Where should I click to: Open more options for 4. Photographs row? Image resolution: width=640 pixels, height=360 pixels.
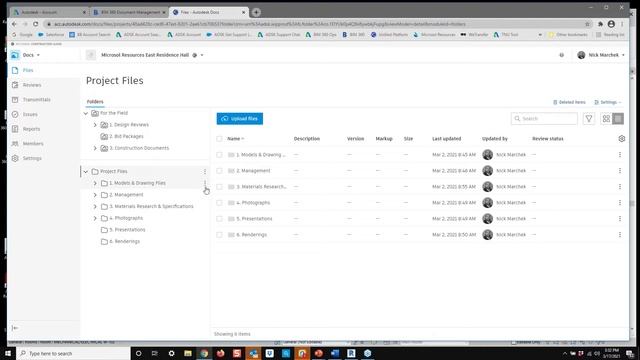pyautogui.click(x=620, y=202)
